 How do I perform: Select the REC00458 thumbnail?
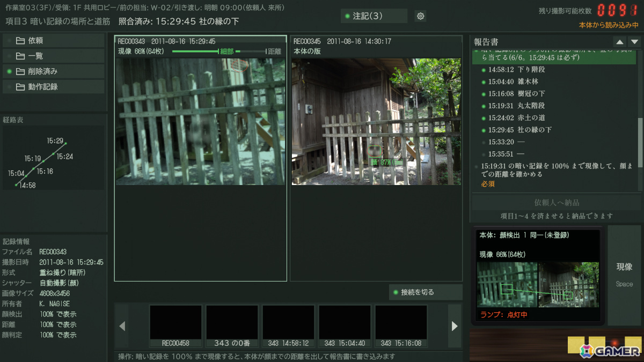[x=175, y=326]
